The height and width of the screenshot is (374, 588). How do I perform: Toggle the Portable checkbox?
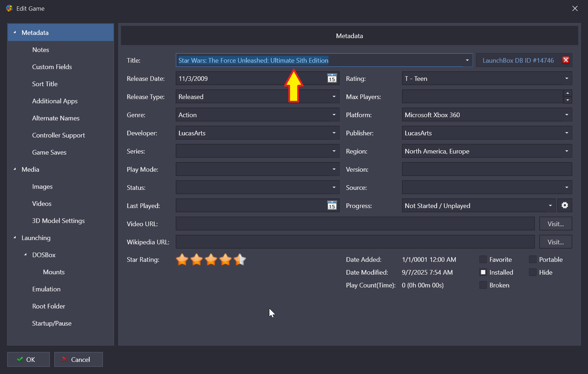click(x=532, y=259)
